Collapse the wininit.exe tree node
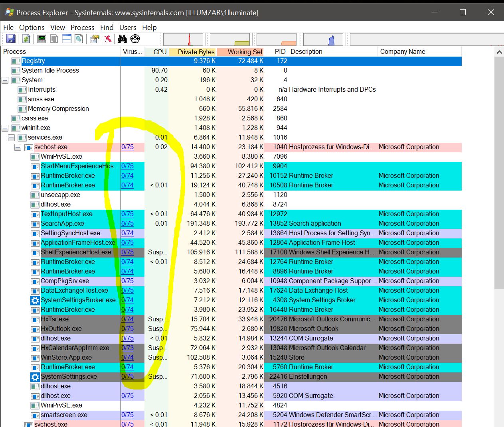Screen dimensions: 504x427 pos(5,128)
